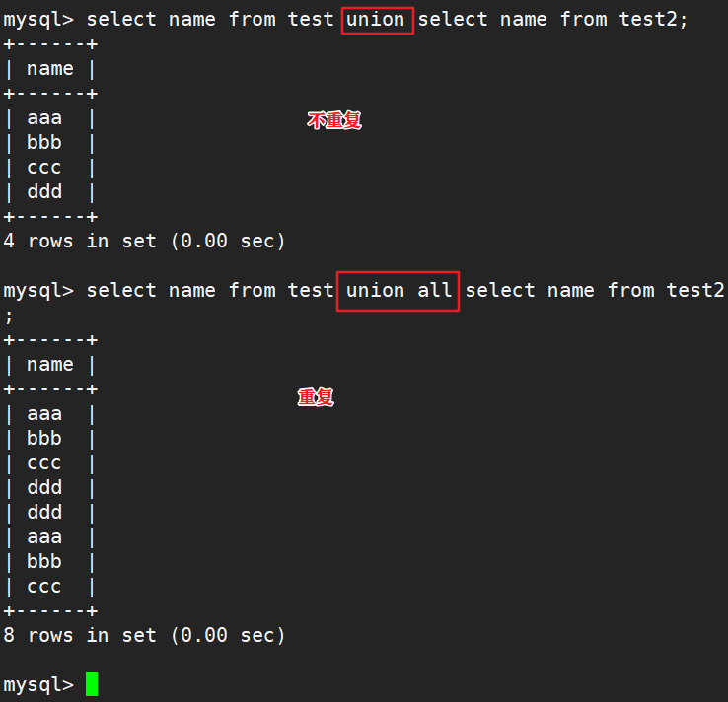Screen dimensions: 728x702
Task: Click the red '重复' annotation label
Action: (x=316, y=397)
